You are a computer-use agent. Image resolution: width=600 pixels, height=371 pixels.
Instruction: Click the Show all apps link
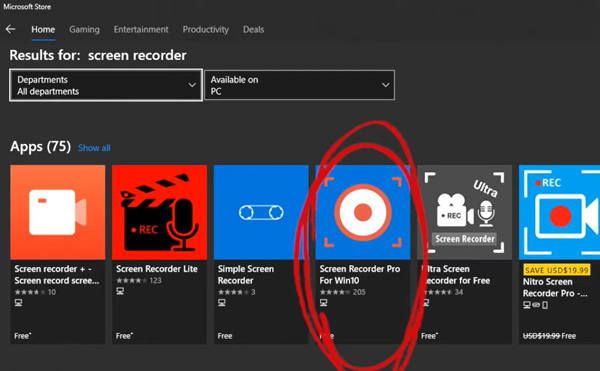(x=94, y=148)
